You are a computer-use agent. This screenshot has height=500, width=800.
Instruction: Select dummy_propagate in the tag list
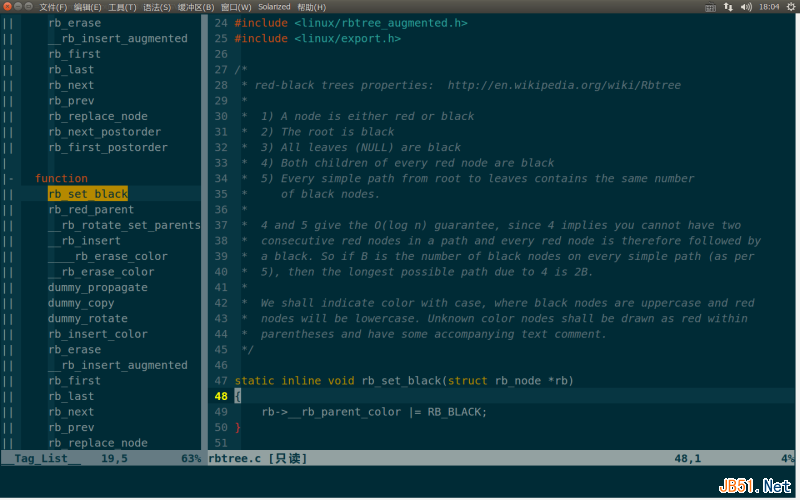(97, 287)
